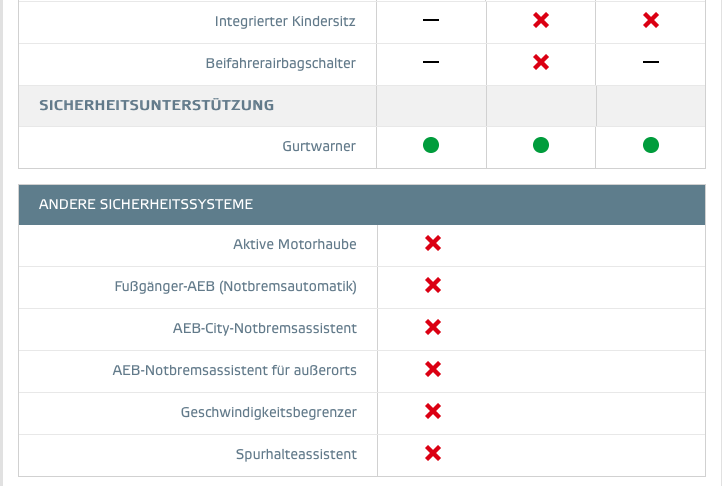Viewport: 722px width, 486px height.
Task: Click red X for Fußgänger-AEB row
Action: (433, 285)
